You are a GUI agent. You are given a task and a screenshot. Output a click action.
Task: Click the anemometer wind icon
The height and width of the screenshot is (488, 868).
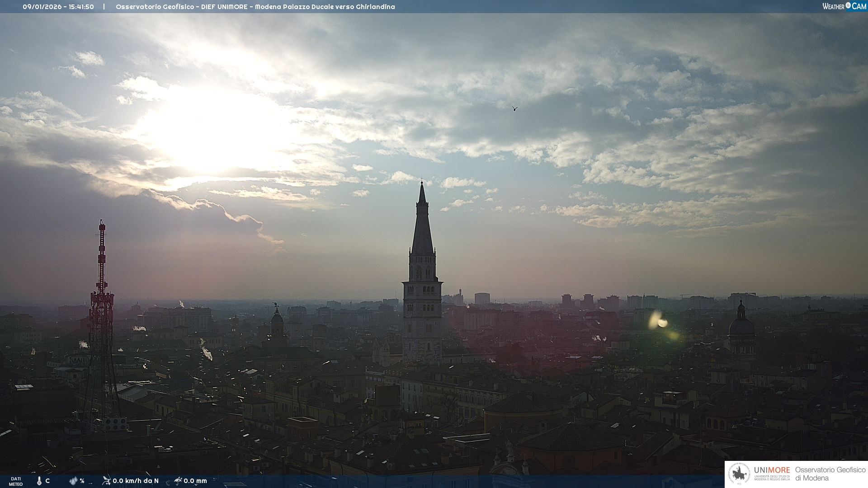[106, 480]
